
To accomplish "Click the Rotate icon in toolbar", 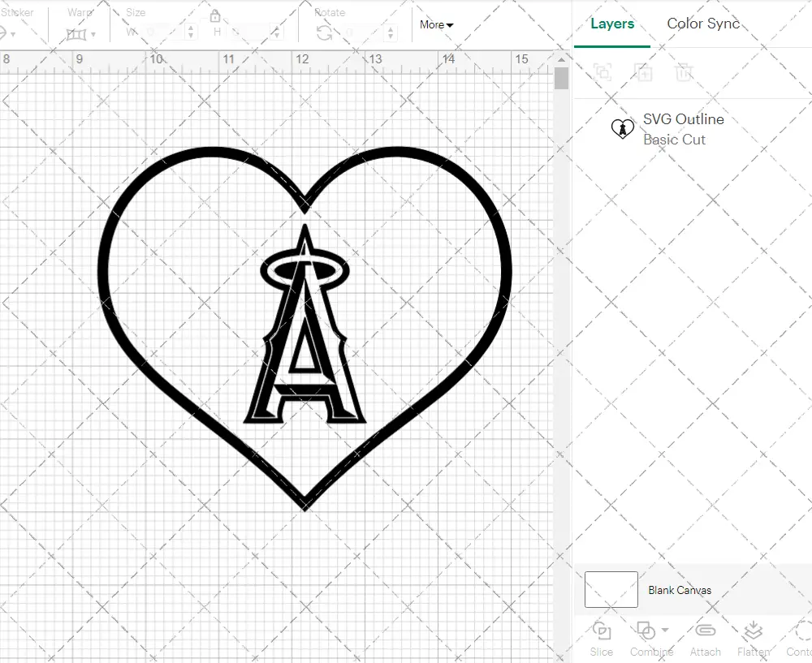I will pyautogui.click(x=324, y=32).
